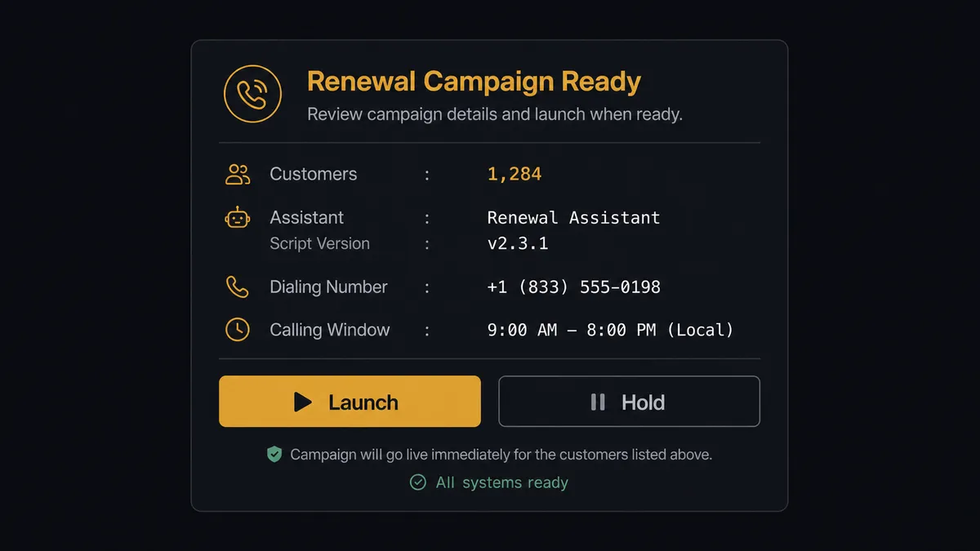Click the Renewal Assistant value

(573, 218)
